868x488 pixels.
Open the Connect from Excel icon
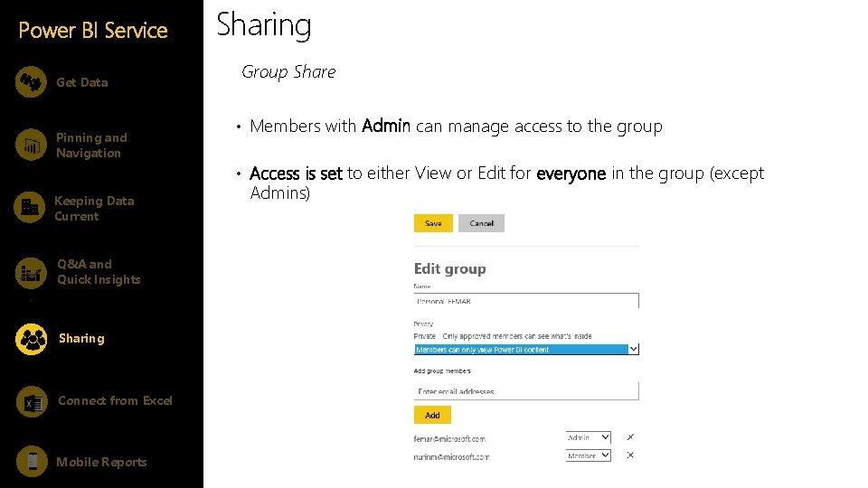(x=32, y=401)
